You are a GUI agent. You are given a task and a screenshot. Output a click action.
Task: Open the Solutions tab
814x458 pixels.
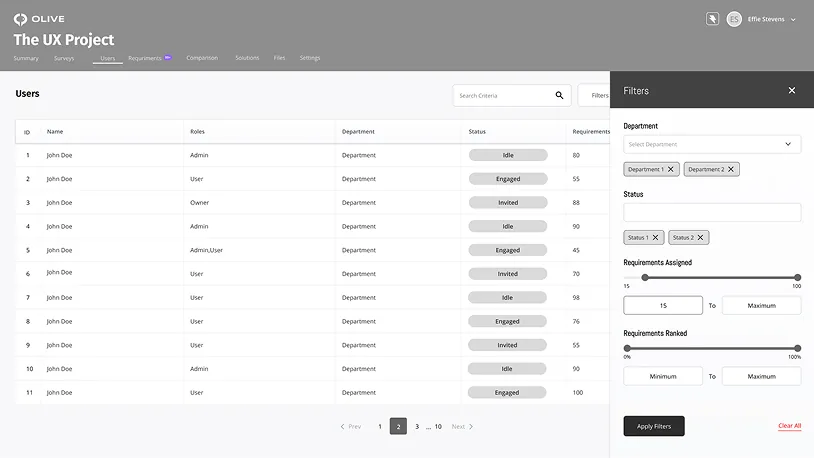(247, 58)
